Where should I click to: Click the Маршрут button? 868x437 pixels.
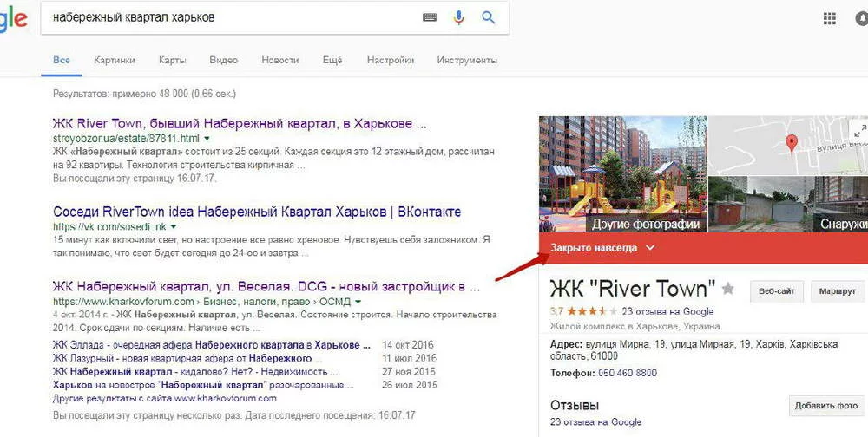(x=837, y=291)
